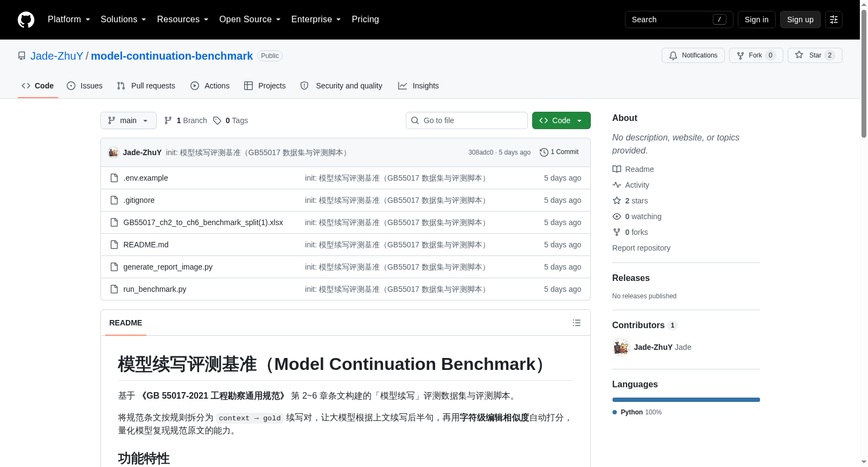Expand the Solutions menu
This screenshot has width=868, height=467.
click(123, 20)
